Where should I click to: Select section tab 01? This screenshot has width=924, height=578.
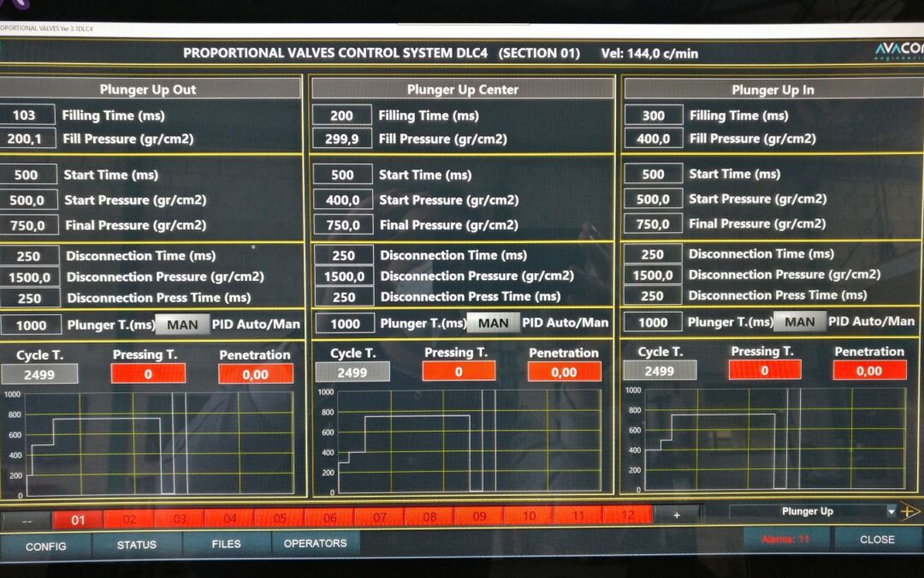tap(78, 521)
